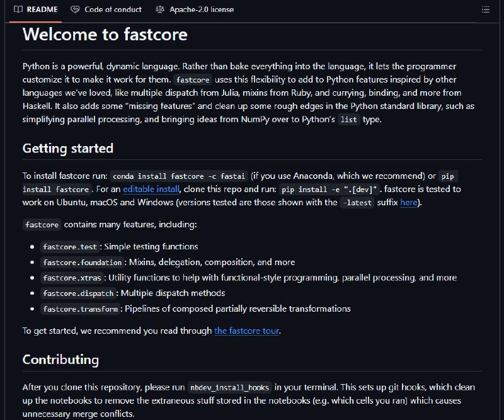Click the fastcore.xtras code label
This screenshot has width=504, height=420.
pyautogui.click(x=72, y=278)
